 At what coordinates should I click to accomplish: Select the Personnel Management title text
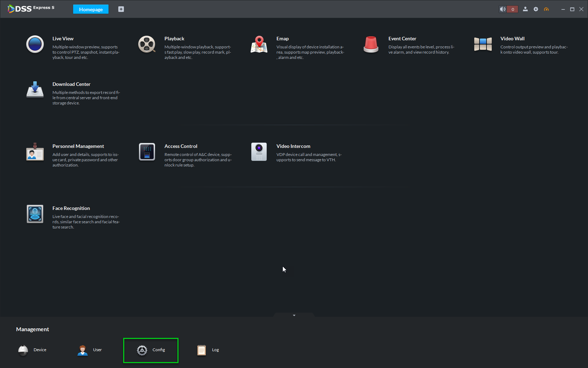pos(78,146)
